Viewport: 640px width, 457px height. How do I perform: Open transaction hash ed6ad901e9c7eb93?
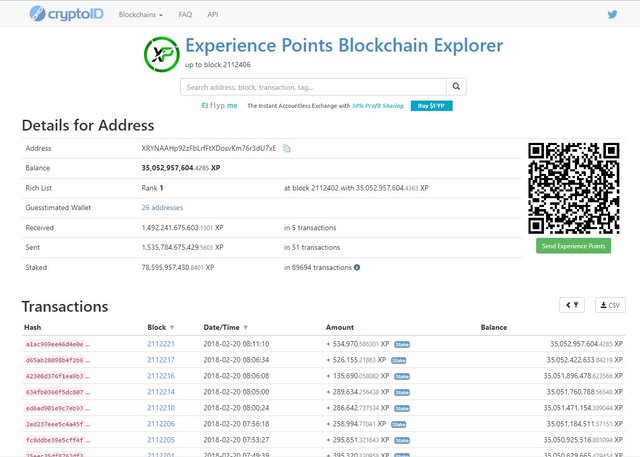55,408
